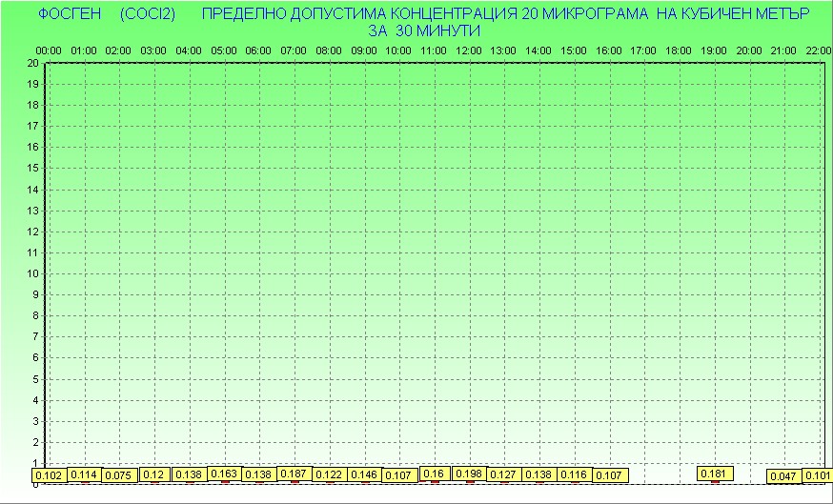833x504 pixels.
Task: Click the 0.187 data label
Action: pos(294,474)
